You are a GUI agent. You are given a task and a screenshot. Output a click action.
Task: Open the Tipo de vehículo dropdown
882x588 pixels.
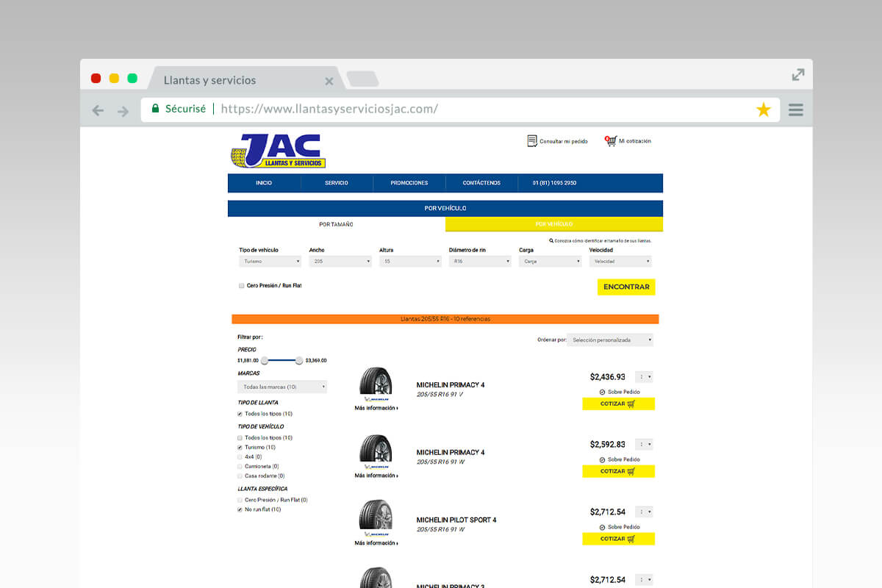(x=270, y=261)
